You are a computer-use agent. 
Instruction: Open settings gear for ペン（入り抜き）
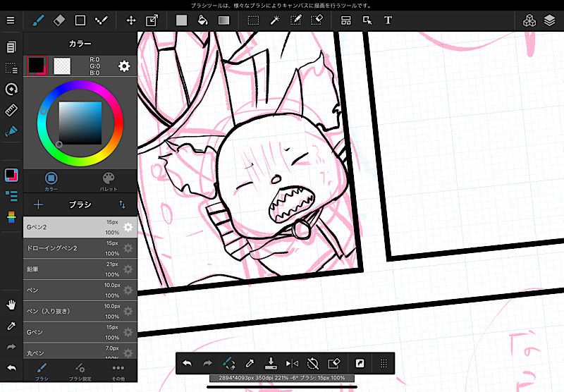(128, 311)
